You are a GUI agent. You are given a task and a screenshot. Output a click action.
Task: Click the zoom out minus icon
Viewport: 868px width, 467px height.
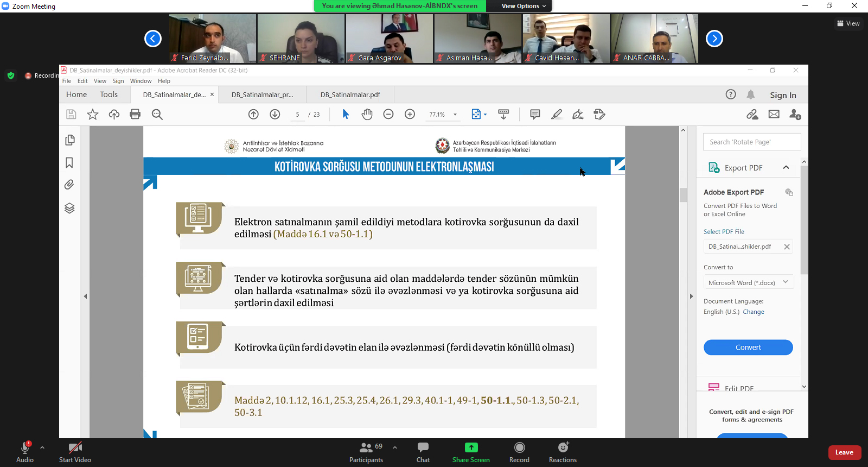click(388, 114)
